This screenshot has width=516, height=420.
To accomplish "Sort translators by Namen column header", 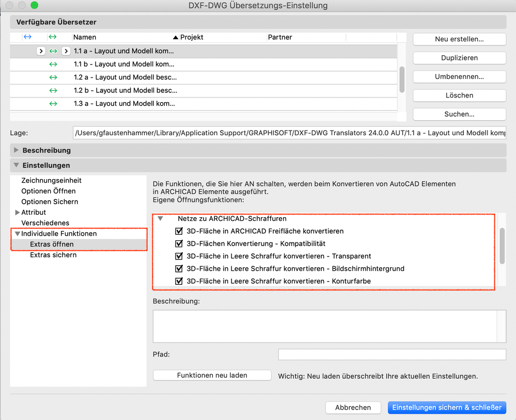I will tap(85, 37).
